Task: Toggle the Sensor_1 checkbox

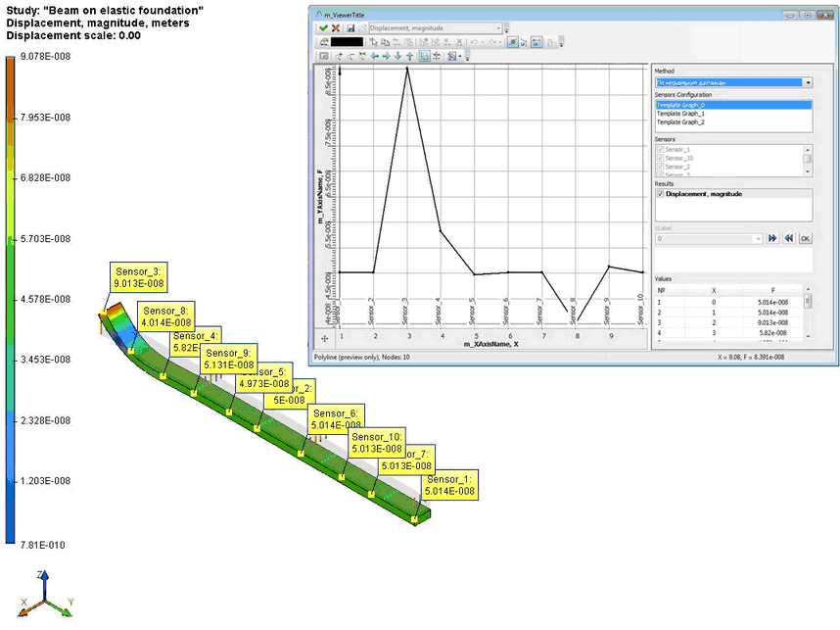Action: (659, 150)
